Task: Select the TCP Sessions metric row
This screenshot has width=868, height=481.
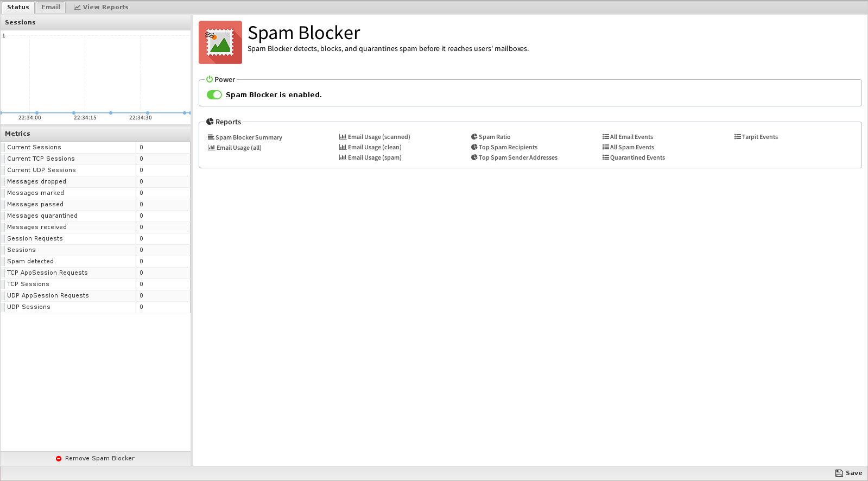Action: pos(96,284)
